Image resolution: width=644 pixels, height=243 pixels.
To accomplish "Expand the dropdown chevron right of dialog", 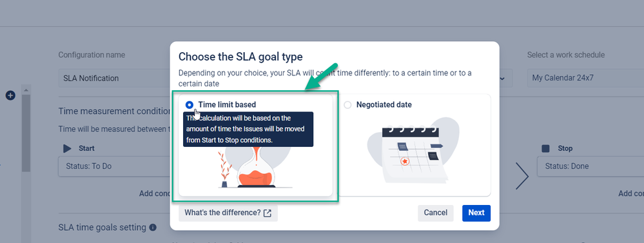I will 505,78.
